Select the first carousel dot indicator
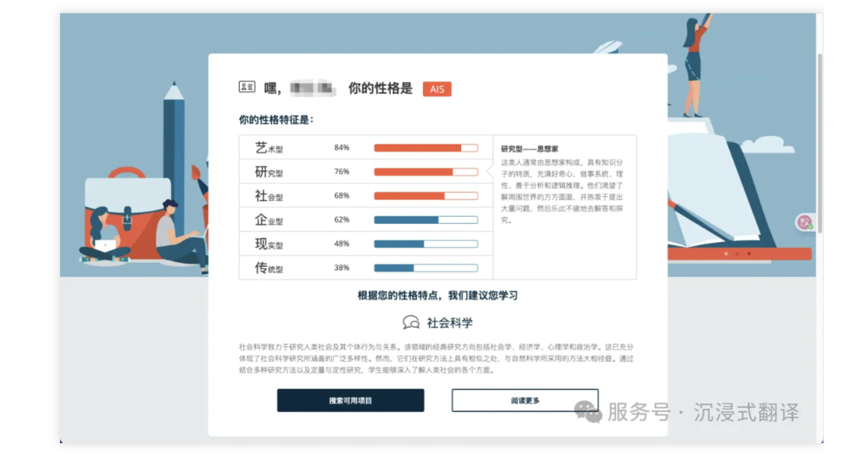 tap(726, 254)
